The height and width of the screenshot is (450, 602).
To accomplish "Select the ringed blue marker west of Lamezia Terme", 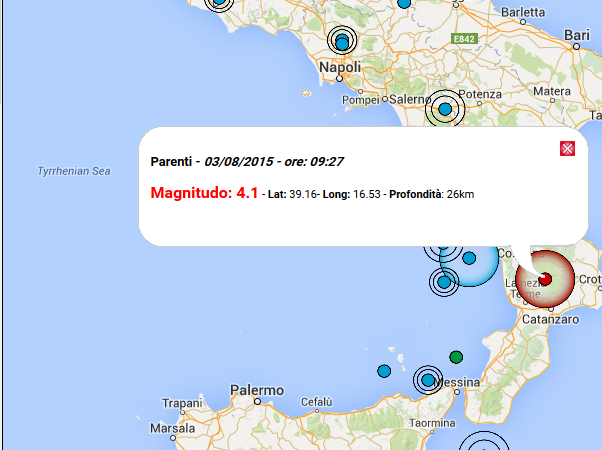I will click(444, 282).
